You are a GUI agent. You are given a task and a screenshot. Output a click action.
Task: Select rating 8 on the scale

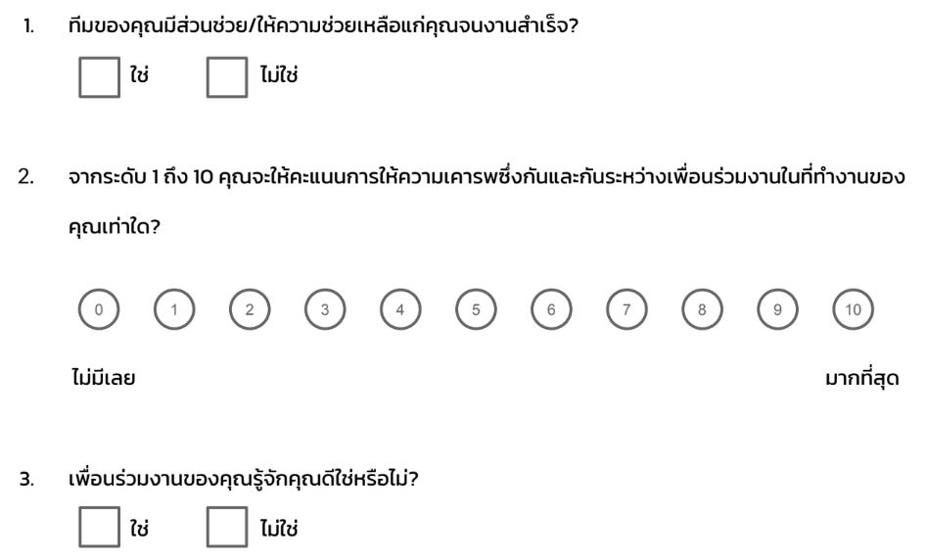[x=702, y=309]
